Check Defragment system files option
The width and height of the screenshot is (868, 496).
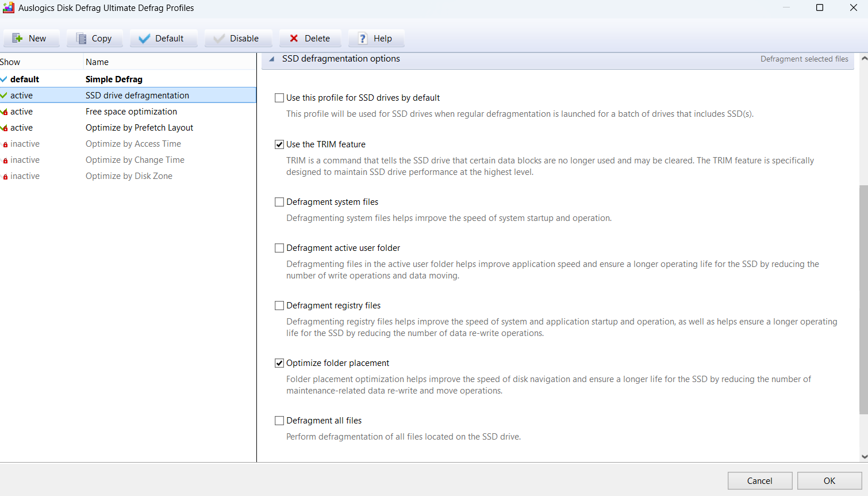(279, 202)
